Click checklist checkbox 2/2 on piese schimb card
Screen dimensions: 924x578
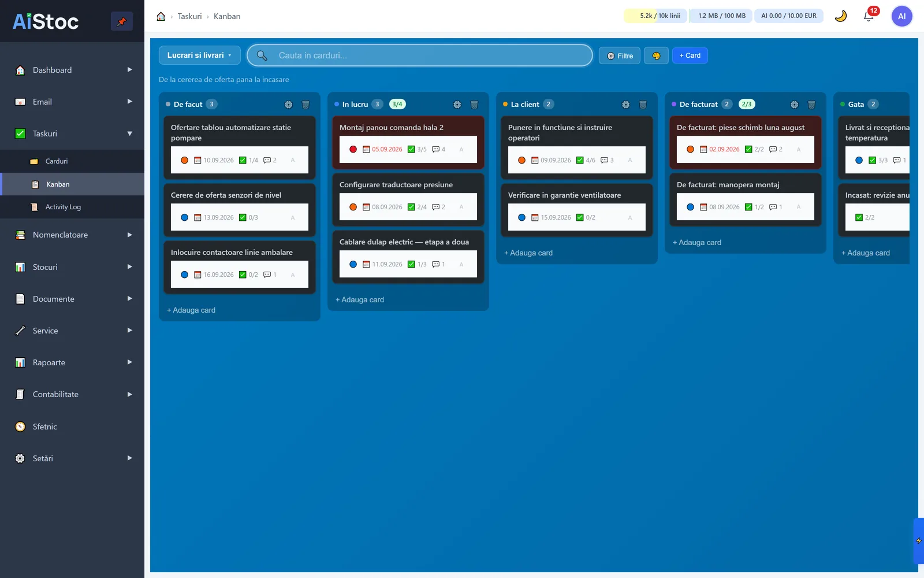click(x=748, y=149)
